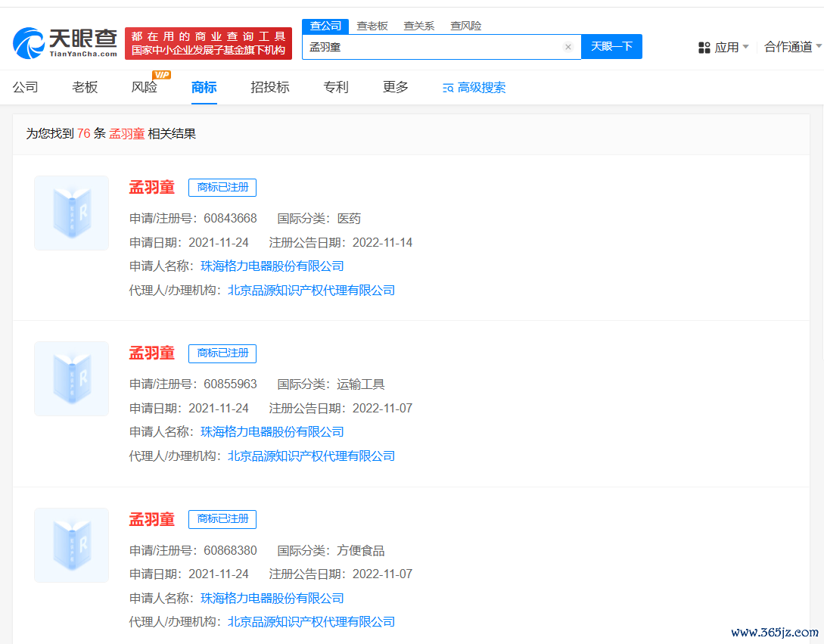Click 商标已注册 badge on 方便食品 entry
The height and width of the screenshot is (644, 824).
point(222,519)
